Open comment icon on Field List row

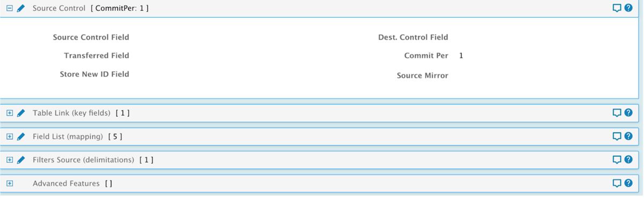[x=617, y=137]
